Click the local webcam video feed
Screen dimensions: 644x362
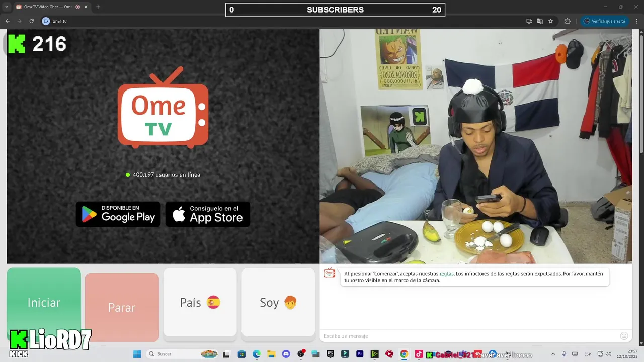[x=476, y=146]
